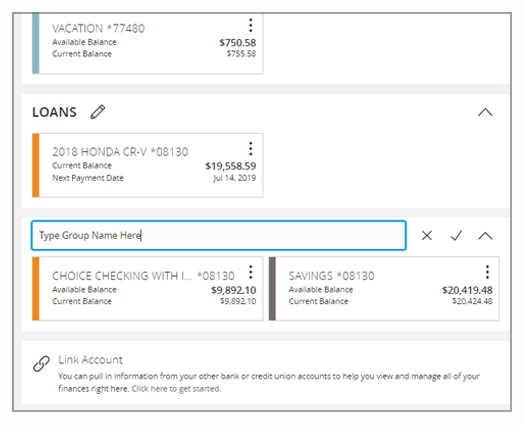The width and height of the screenshot is (525, 425).
Task: Collapse the Loans section chevron
Action: pyautogui.click(x=485, y=112)
